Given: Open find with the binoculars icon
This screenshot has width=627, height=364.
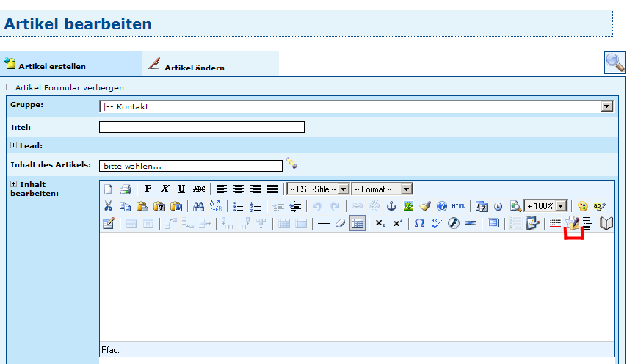Looking at the screenshot, I should [x=198, y=206].
